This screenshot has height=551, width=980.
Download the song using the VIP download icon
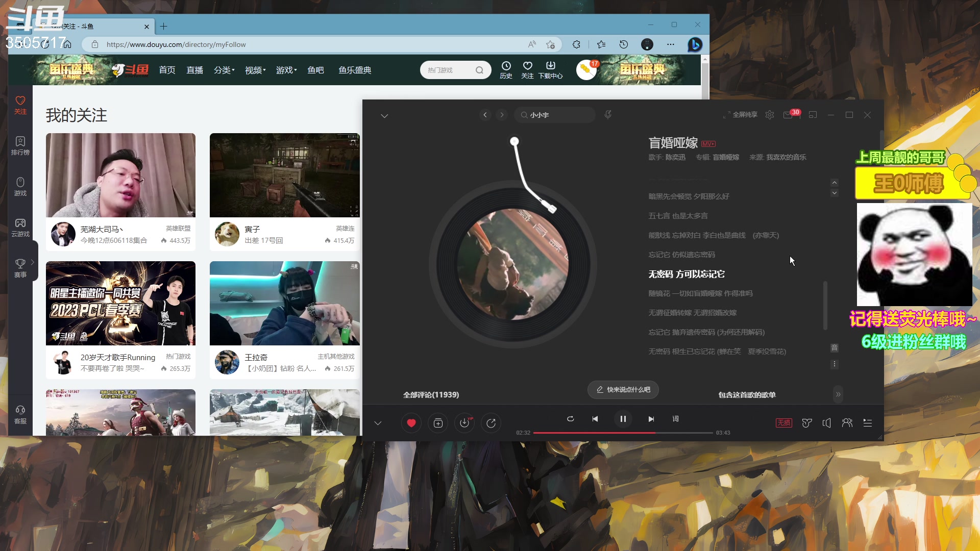[464, 423]
